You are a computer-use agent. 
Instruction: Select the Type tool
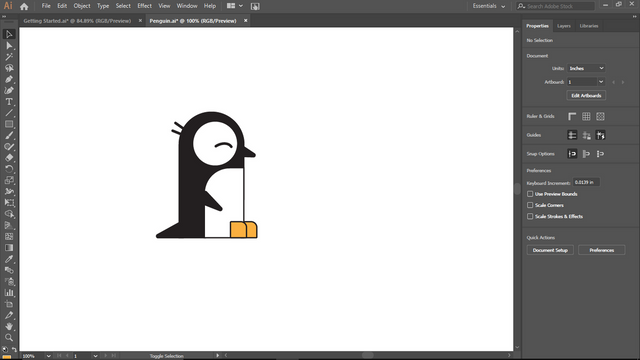tap(9, 102)
